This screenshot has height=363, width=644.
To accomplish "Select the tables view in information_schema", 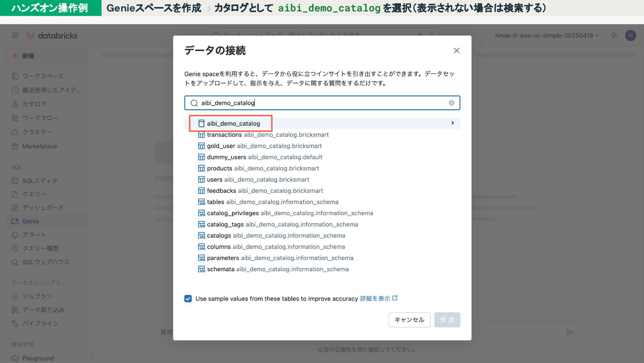I will click(268, 202).
